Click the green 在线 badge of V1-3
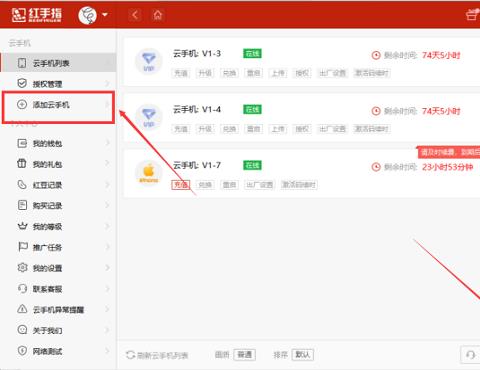The width and height of the screenshot is (480, 370). tap(252, 54)
